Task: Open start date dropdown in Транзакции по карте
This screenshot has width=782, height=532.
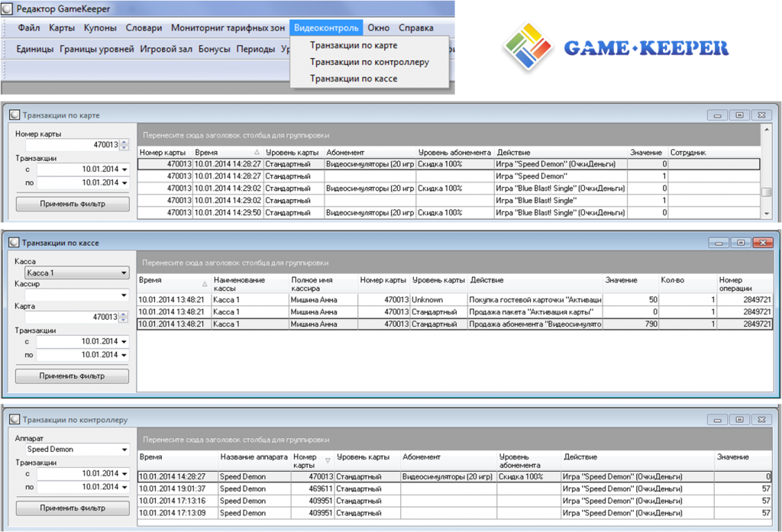Action: click(124, 169)
